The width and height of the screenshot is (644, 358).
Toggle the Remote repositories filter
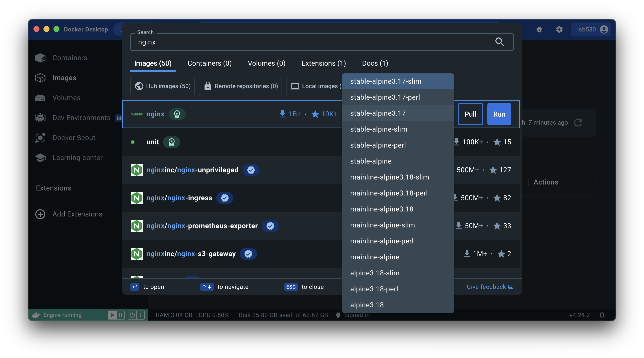point(240,86)
